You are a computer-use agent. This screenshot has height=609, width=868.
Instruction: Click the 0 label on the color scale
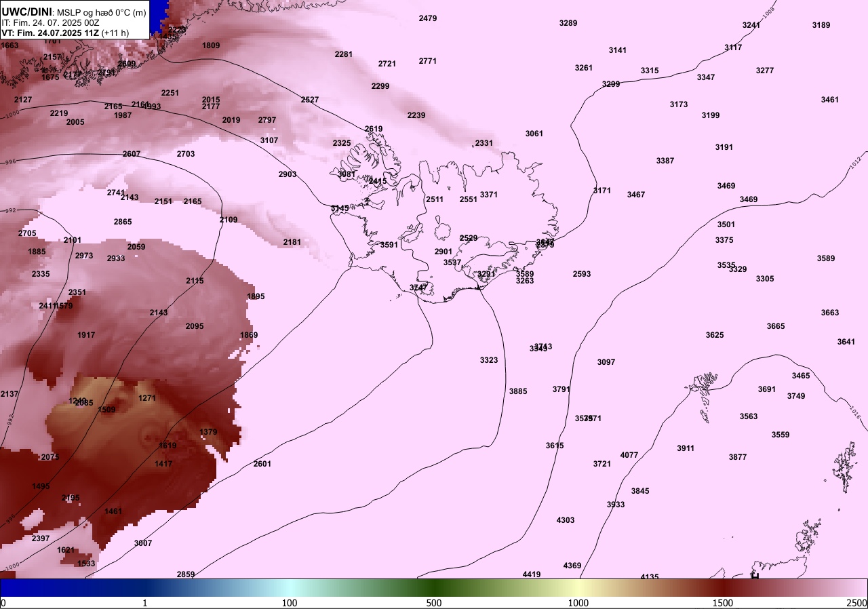[x=3, y=603]
